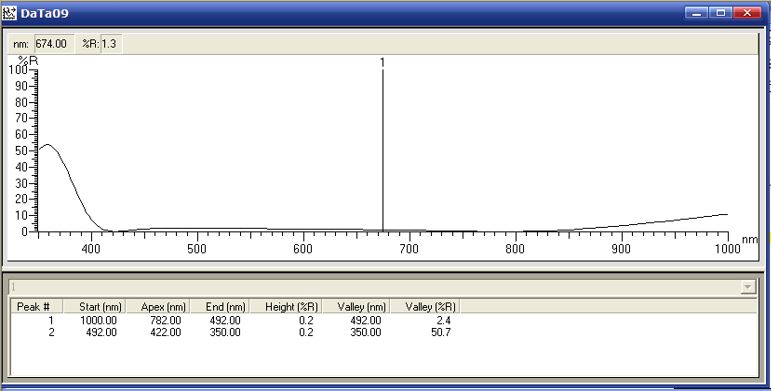Click the End (nm) column header

[x=220, y=307]
